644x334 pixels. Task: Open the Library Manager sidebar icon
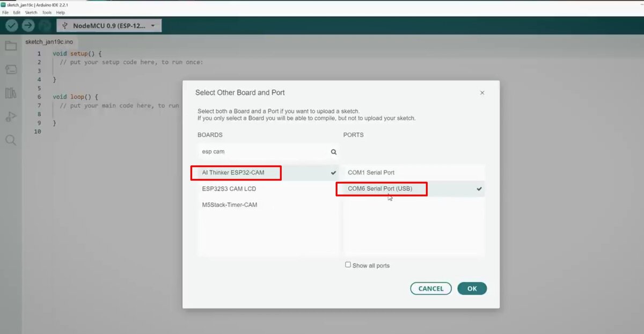coord(11,93)
